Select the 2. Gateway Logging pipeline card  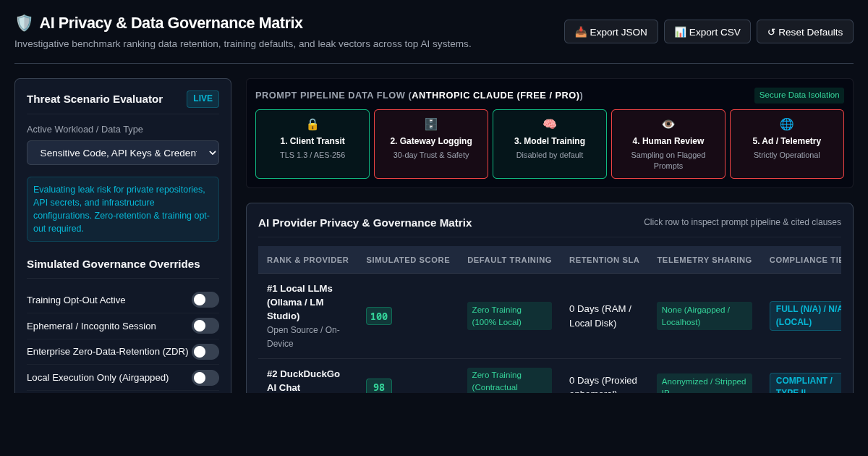click(x=431, y=144)
